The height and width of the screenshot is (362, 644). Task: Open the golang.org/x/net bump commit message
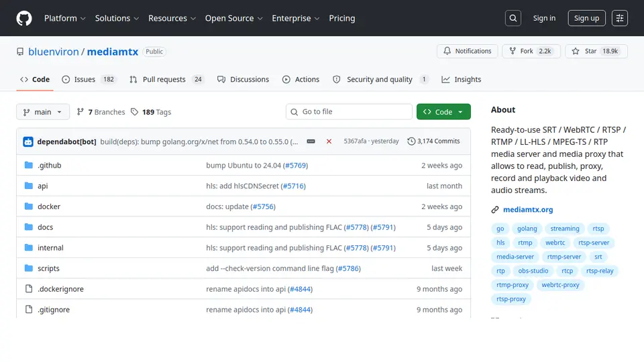tap(199, 141)
